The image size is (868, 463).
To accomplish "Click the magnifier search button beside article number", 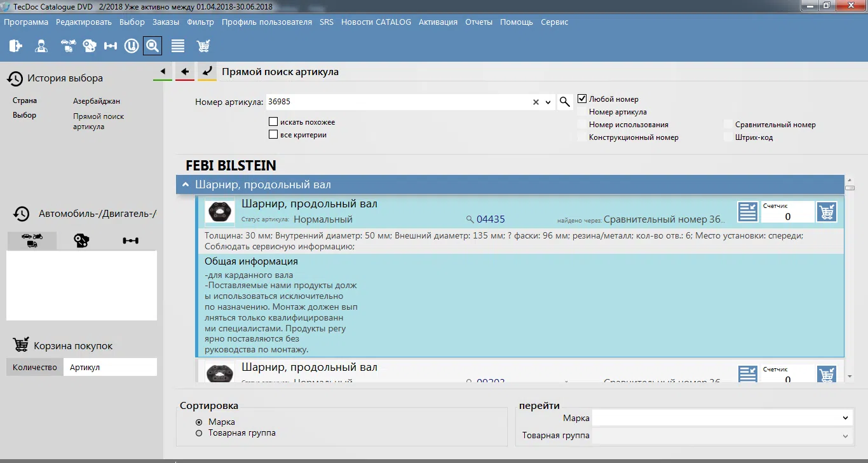I will point(564,102).
